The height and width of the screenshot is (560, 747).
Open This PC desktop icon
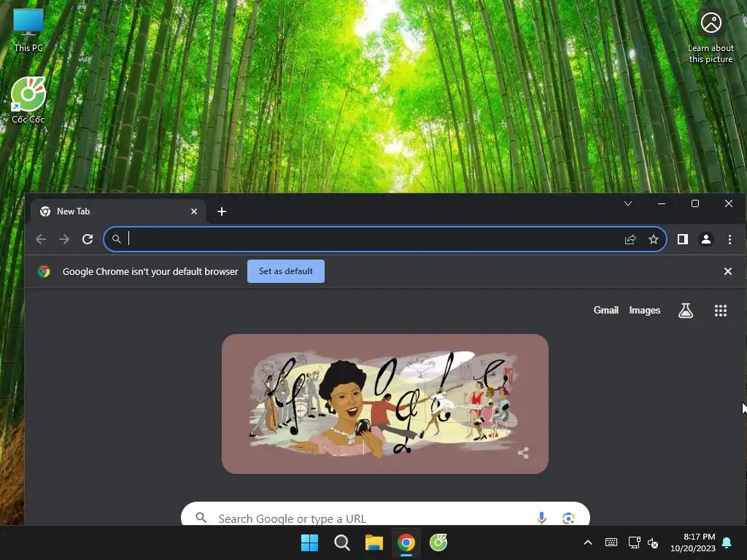click(x=28, y=29)
